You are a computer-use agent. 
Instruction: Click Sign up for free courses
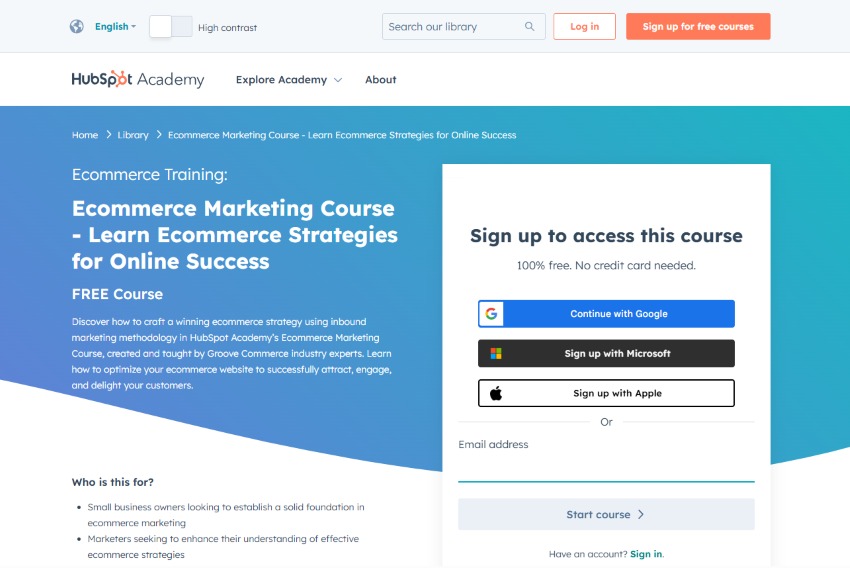[x=698, y=27]
